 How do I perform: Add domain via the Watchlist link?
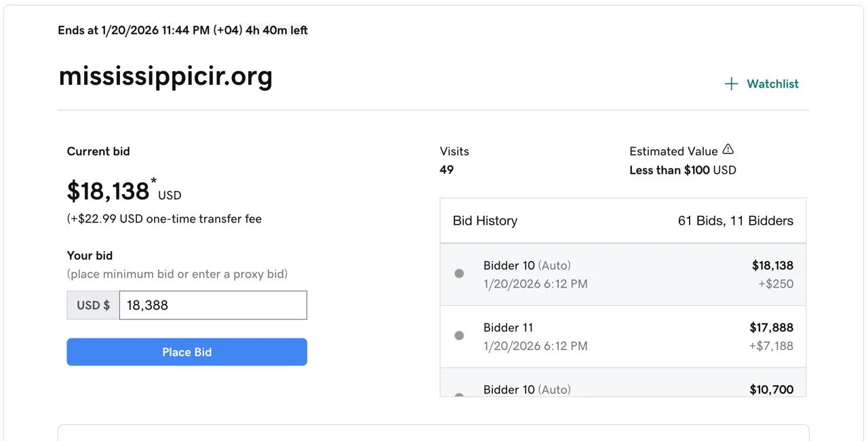pyautogui.click(x=772, y=84)
